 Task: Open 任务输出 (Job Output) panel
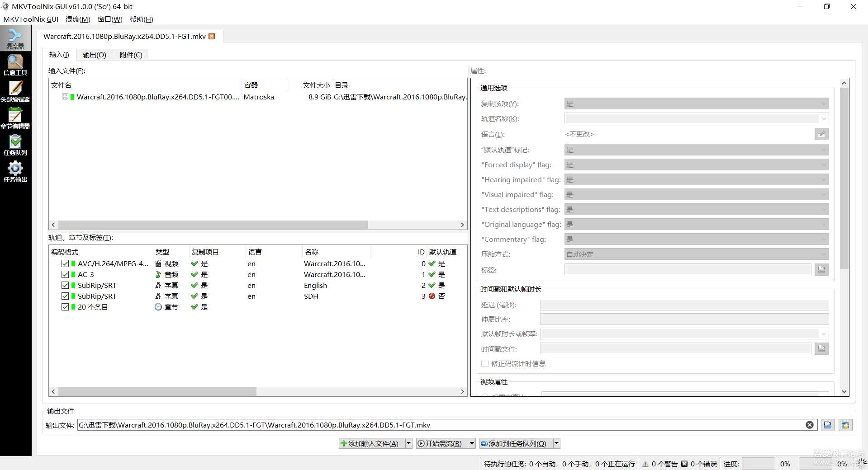coord(15,171)
